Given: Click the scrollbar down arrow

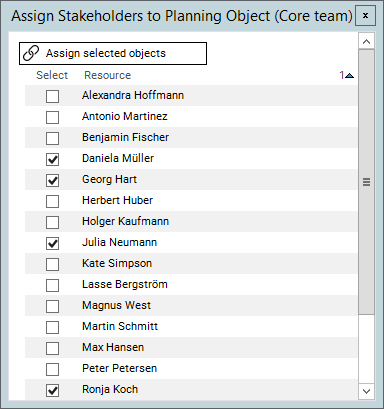Looking at the screenshot, I should 366,391.
